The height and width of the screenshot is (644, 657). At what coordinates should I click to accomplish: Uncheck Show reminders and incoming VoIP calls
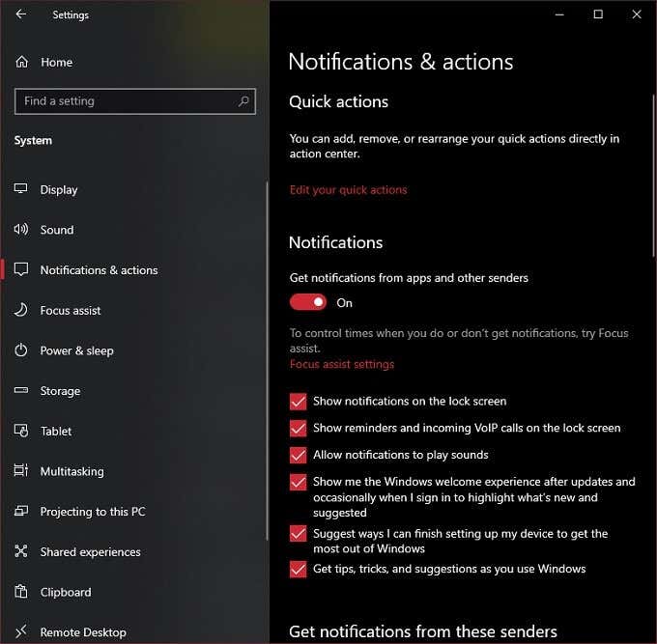(298, 428)
